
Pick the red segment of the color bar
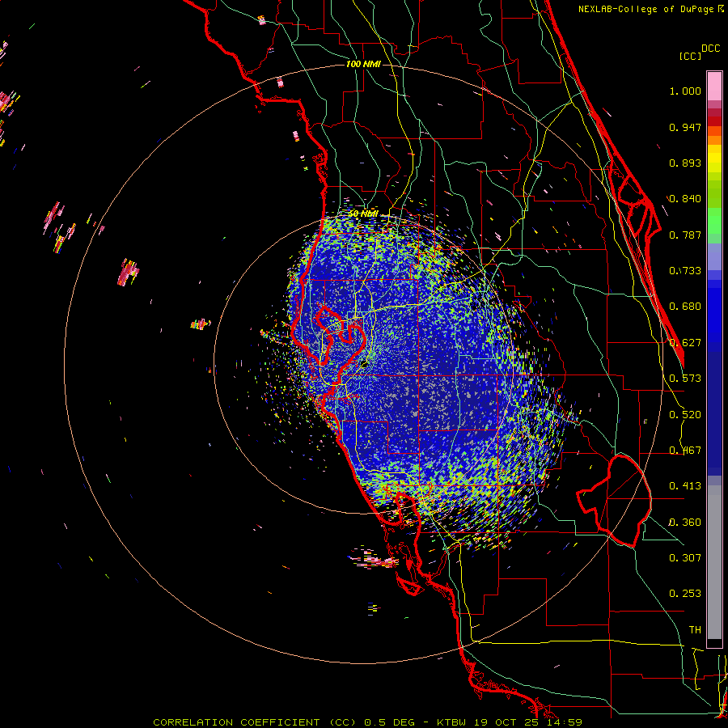point(714,121)
